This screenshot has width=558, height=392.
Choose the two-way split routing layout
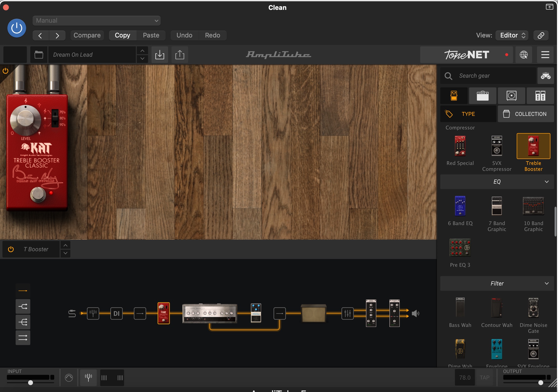pos(23,306)
